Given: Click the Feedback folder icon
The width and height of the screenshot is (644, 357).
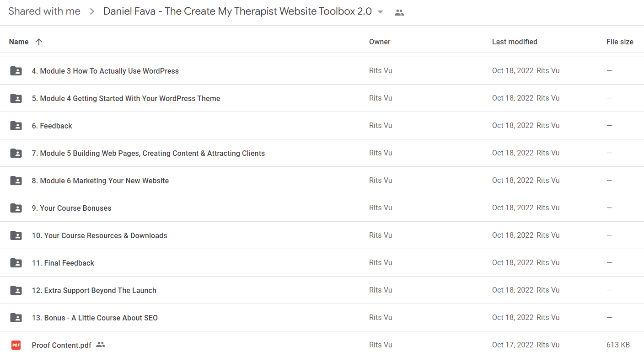Looking at the screenshot, I should pyautogui.click(x=16, y=126).
